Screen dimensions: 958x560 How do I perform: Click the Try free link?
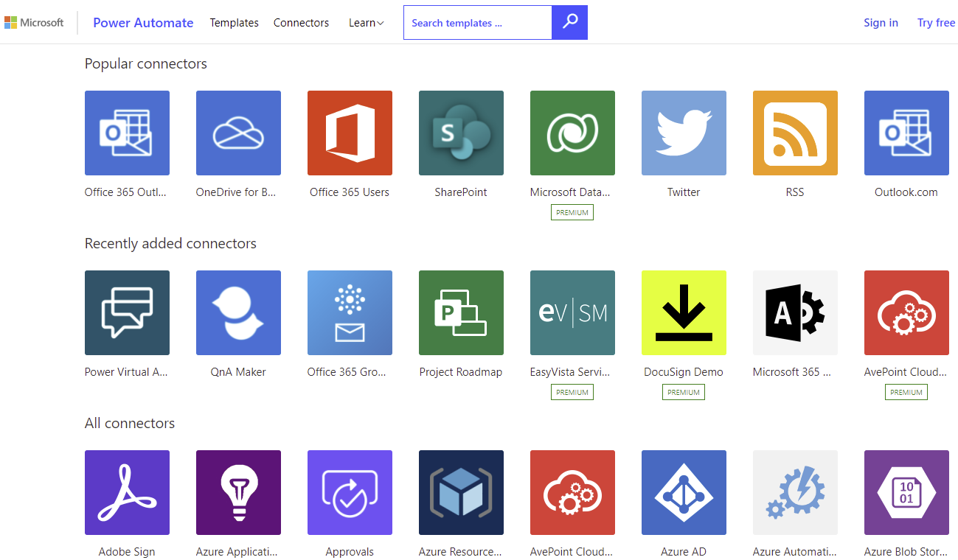[x=936, y=23]
